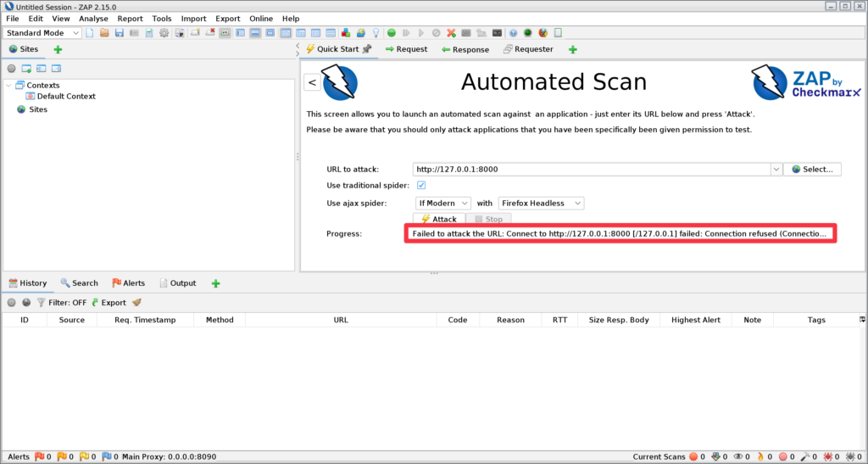Click the expand Sites tab layout icon

pyautogui.click(x=240, y=33)
